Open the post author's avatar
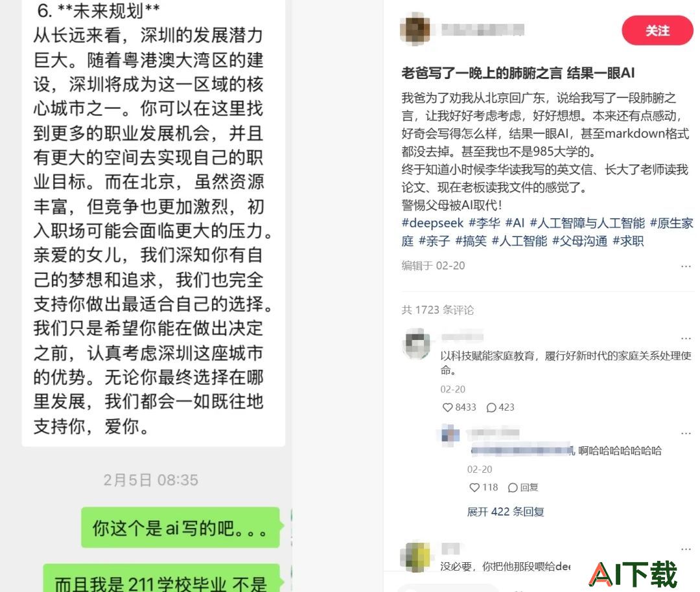The height and width of the screenshot is (592, 700). click(415, 29)
